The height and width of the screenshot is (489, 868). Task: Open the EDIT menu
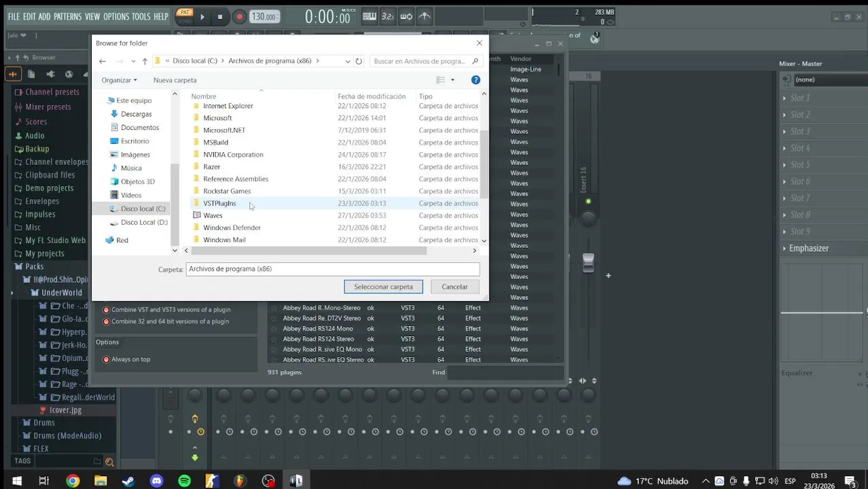click(29, 16)
